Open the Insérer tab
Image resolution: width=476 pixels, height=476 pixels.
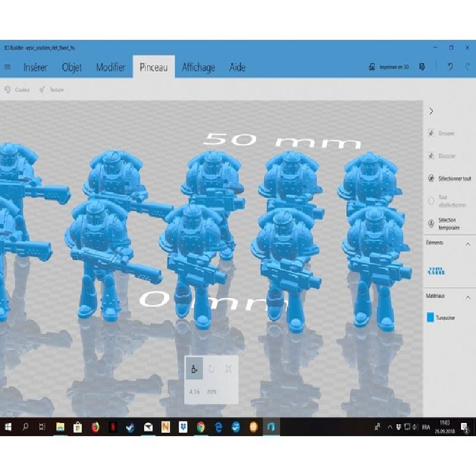[35, 68]
